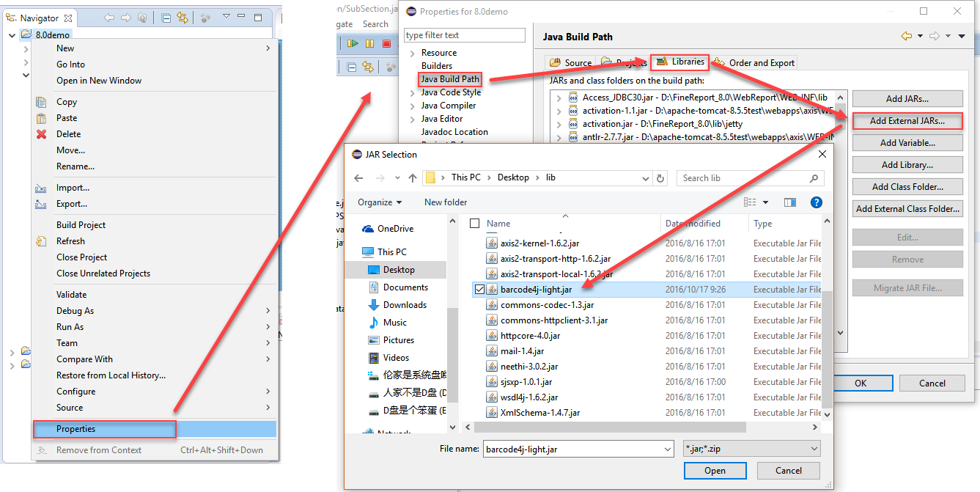
Task: Click the Add Variable... button
Action: [x=907, y=143]
